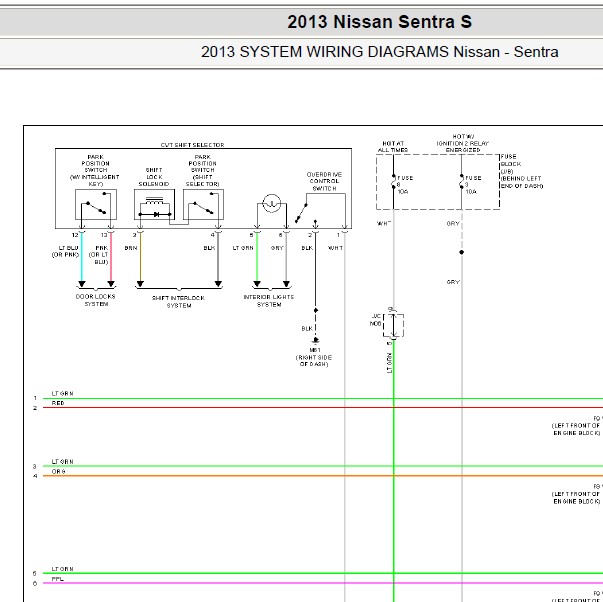This screenshot has width=603, height=602.
Task: Click the "J/C NO6" joint connector label
Action: coord(376,320)
